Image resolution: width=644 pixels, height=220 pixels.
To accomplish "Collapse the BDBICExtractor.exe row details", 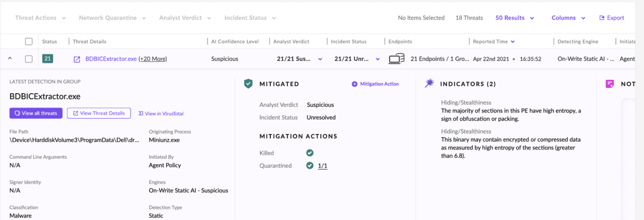I will (10, 59).
